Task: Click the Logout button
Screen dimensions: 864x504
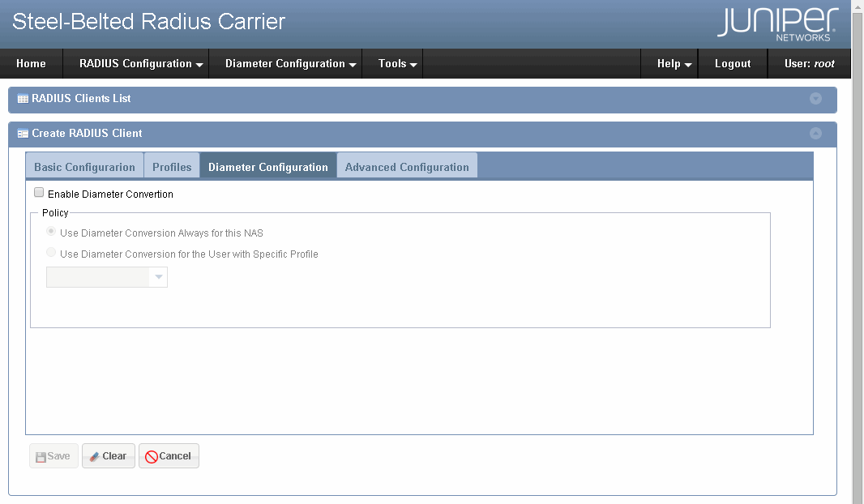Action: point(732,63)
